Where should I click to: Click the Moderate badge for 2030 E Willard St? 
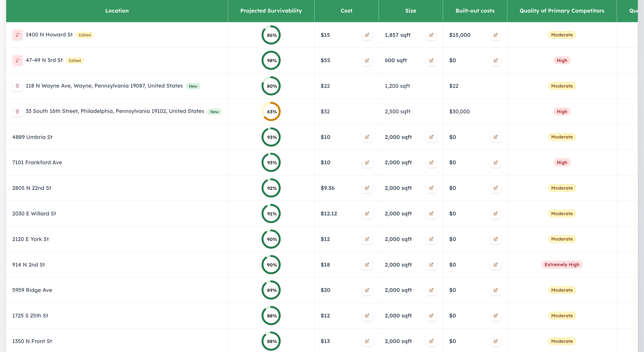pyautogui.click(x=562, y=214)
